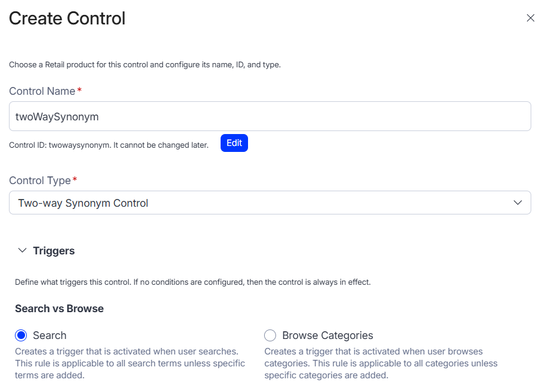539x392 pixels.
Task: Select the Browse Categories radio button
Action: point(270,335)
